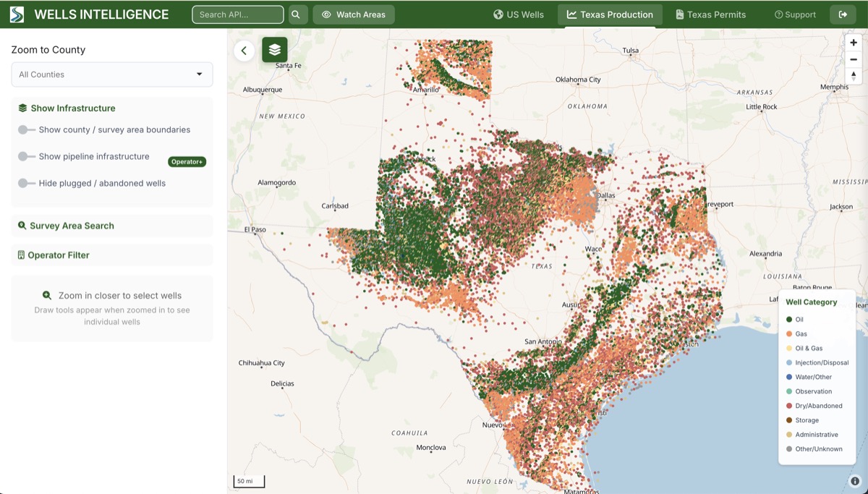868x494 pixels.
Task: Zoom in using the plus control
Action: (854, 42)
